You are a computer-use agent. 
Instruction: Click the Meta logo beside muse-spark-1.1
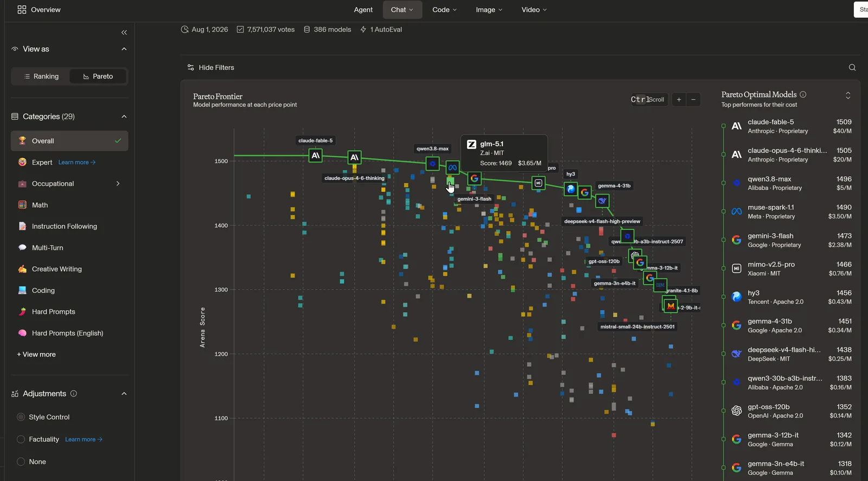click(x=737, y=211)
